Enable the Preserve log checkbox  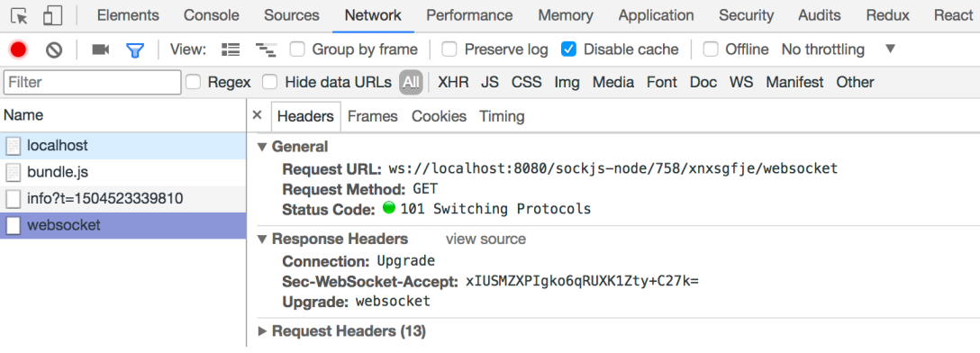pos(449,50)
